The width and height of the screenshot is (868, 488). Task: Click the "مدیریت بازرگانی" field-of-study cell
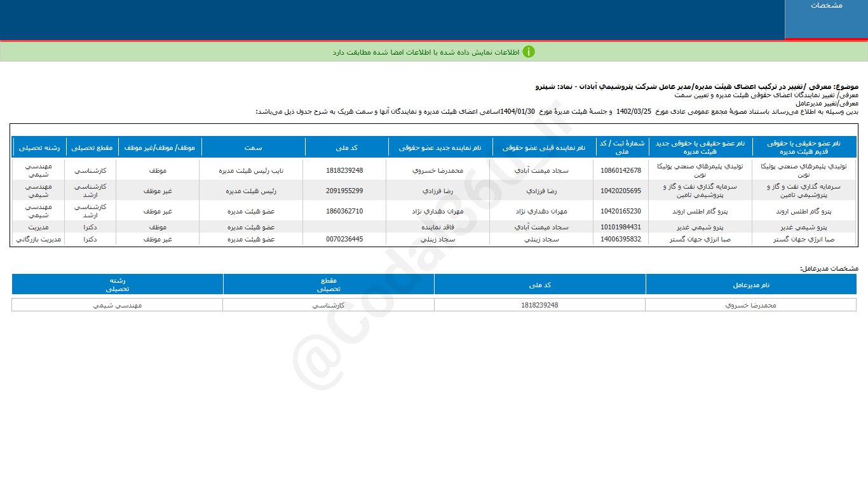pyautogui.click(x=37, y=240)
